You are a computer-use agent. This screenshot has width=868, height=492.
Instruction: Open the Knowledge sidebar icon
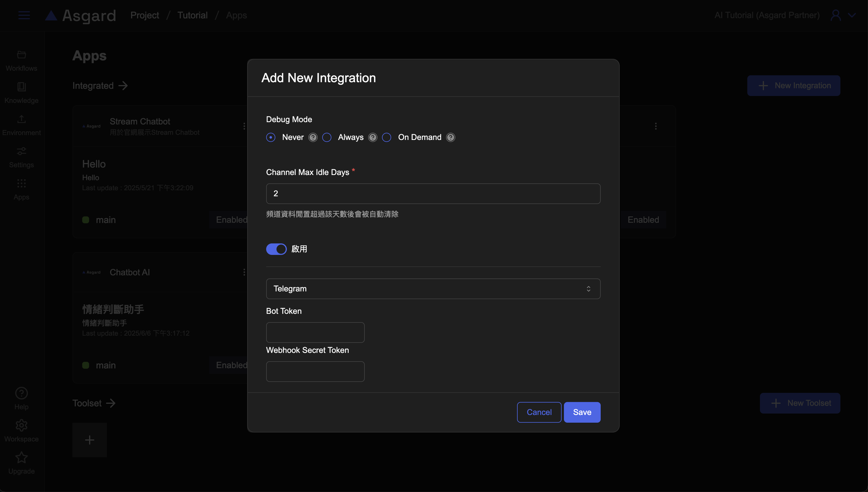(x=21, y=87)
